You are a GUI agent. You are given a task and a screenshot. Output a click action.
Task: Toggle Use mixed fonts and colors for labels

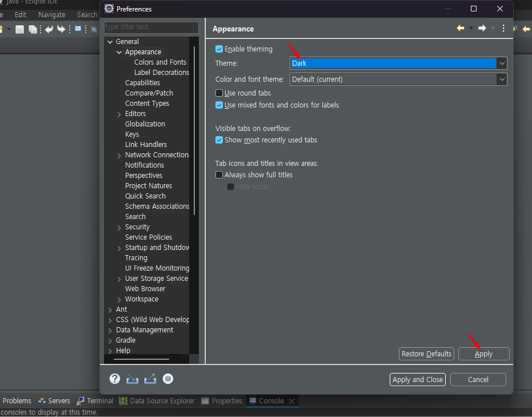click(219, 105)
